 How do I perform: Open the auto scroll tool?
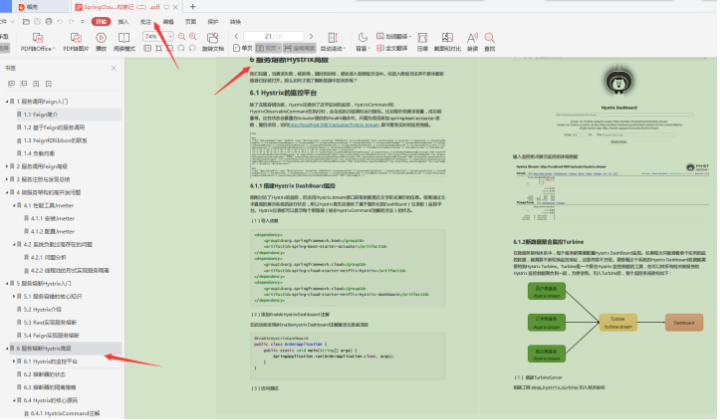pos(332,41)
